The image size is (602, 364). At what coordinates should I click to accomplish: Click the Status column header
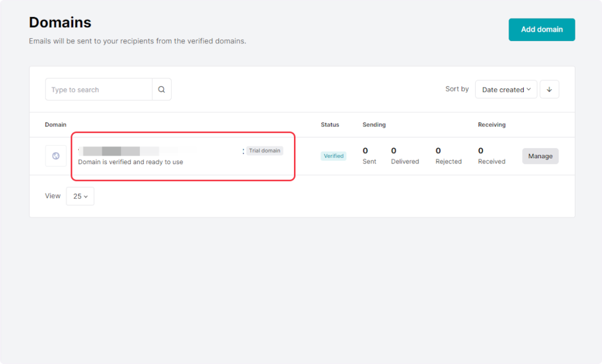[x=330, y=125]
